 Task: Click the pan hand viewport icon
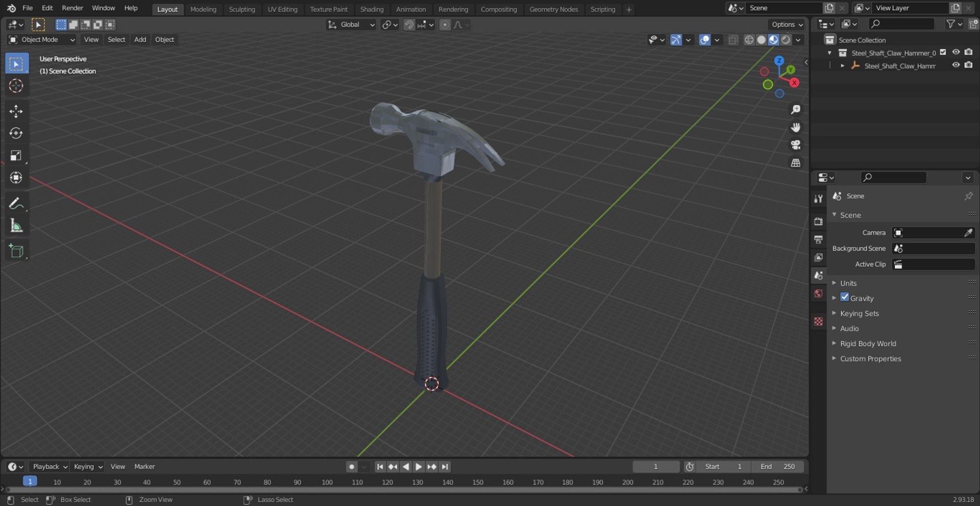click(x=795, y=128)
